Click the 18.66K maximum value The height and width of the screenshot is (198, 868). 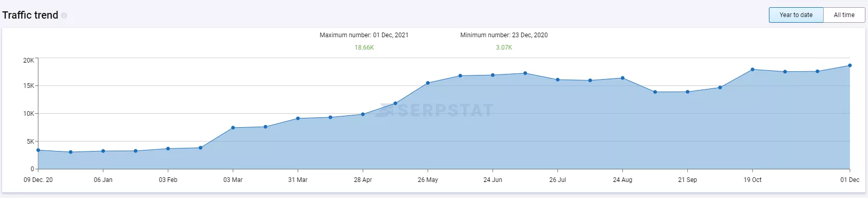pos(364,48)
